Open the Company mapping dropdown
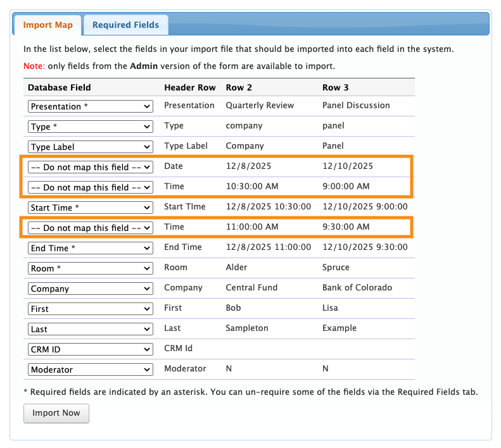The height and width of the screenshot is (448, 501). coord(90,289)
